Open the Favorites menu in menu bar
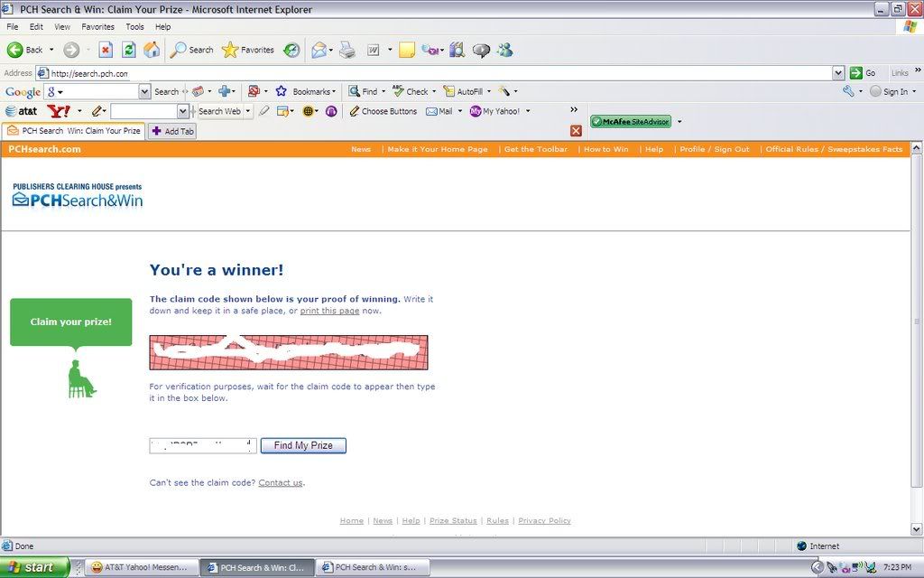924x578 pixels. click(x=97, y=27)
